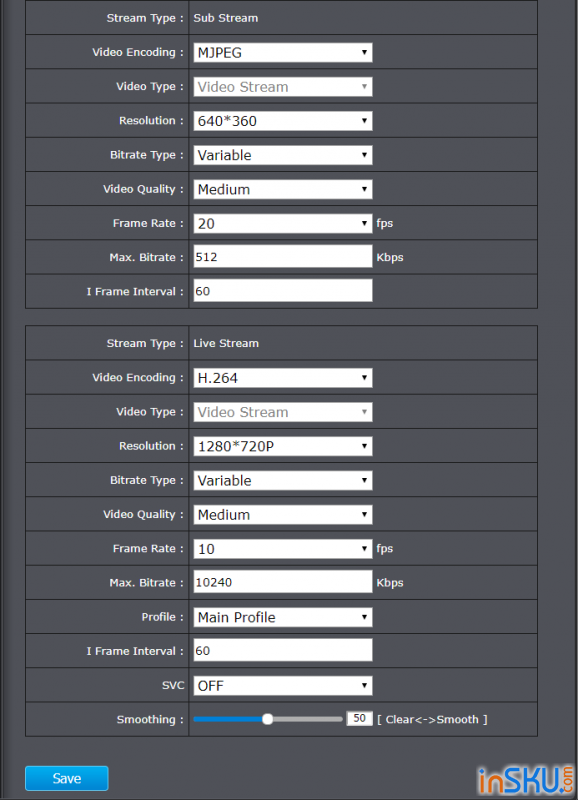Open the SVC OFF dropdown
The width and height of the screenshot is (578, 800).
coord(283,686)
